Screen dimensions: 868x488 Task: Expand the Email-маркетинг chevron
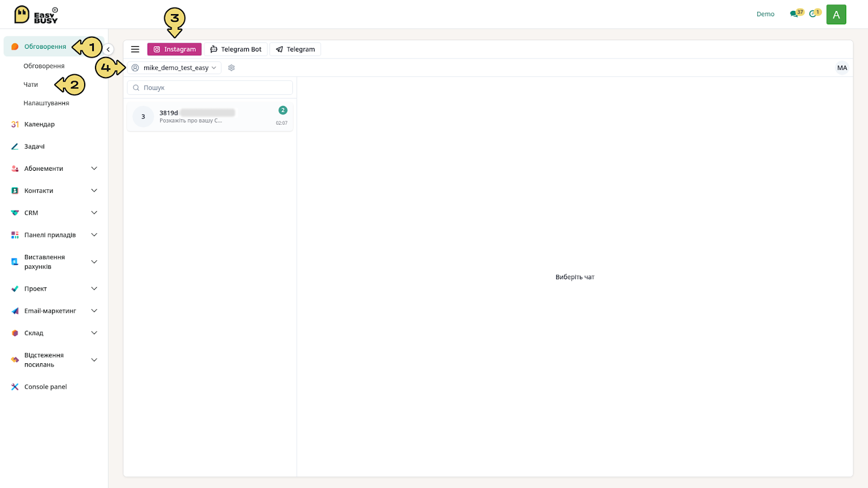[94, 311]
